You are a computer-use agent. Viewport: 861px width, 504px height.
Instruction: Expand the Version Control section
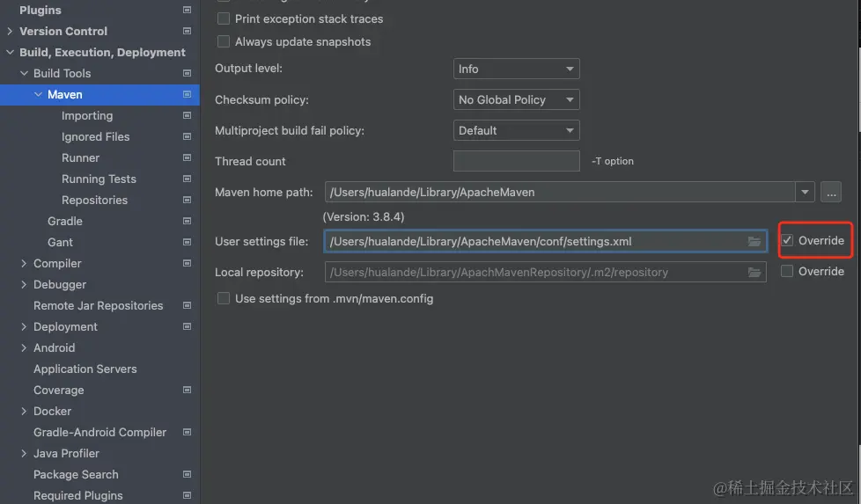pyautogui.click(x=10, y=32)
